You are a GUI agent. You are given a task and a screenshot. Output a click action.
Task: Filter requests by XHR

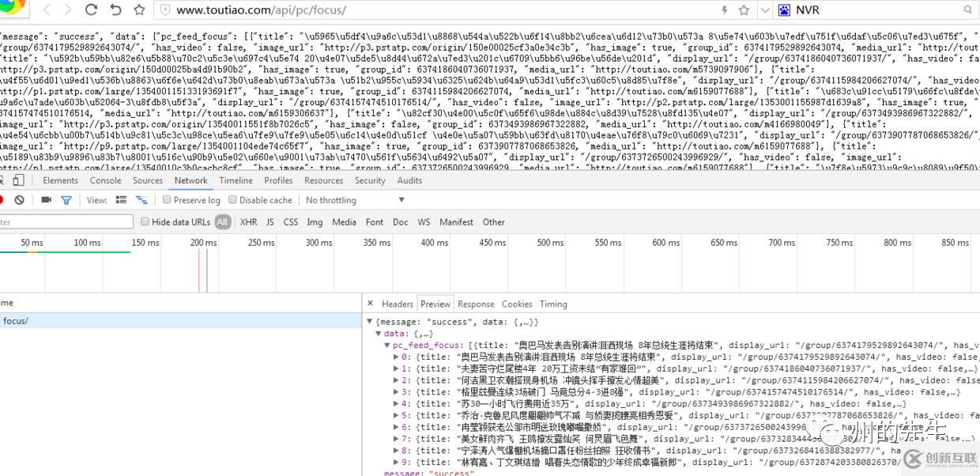click(x=248, y=222)
